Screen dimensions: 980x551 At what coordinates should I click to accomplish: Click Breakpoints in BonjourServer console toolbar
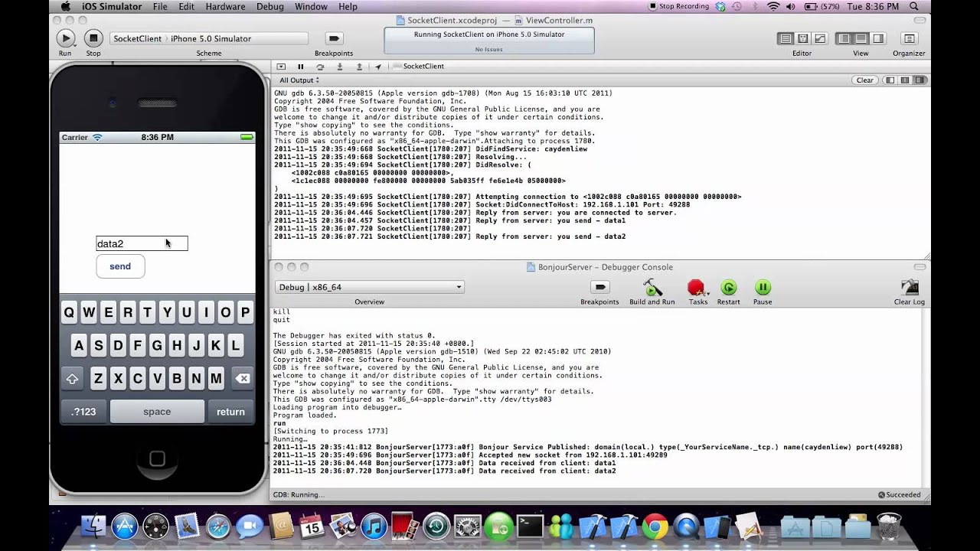599,287
